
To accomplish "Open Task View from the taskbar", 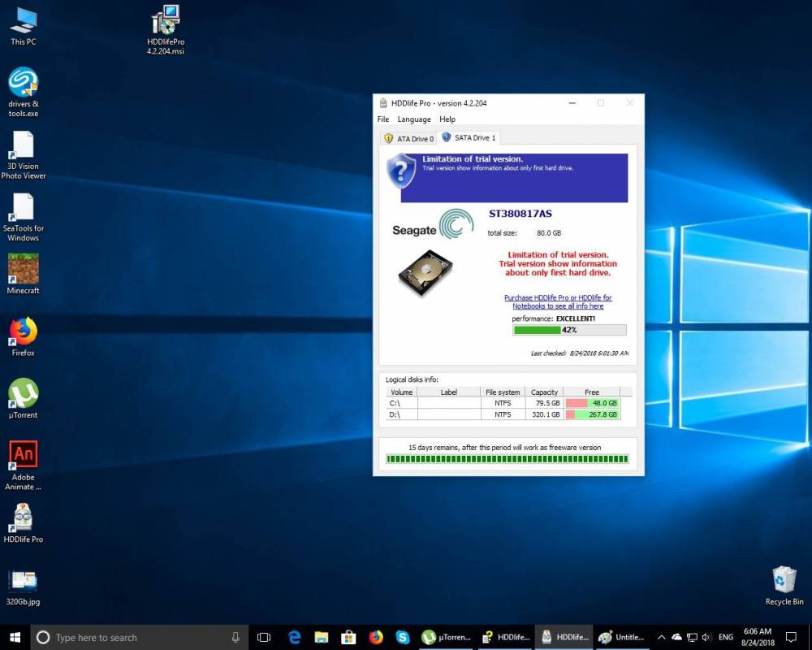I will [264, 637].
